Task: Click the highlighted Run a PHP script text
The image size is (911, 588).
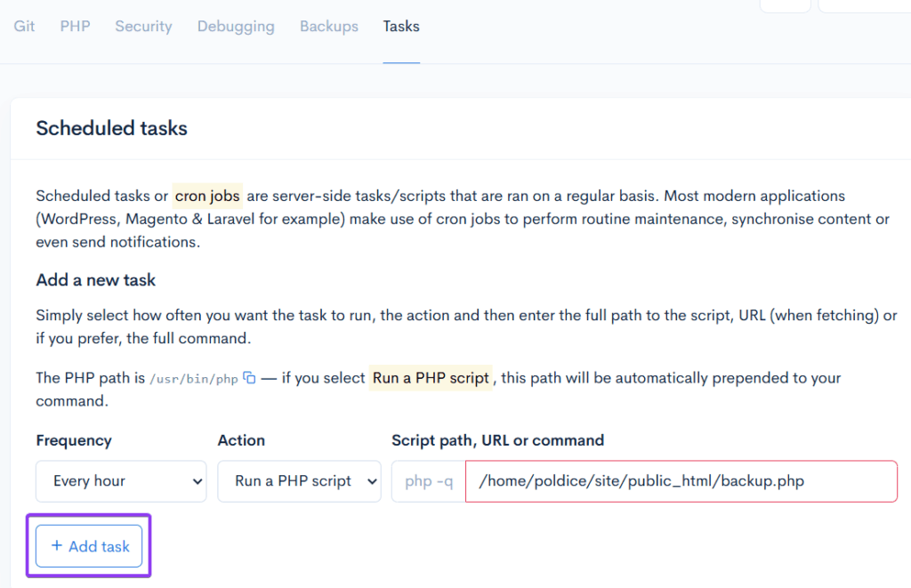Action: (x=431, y=377)
